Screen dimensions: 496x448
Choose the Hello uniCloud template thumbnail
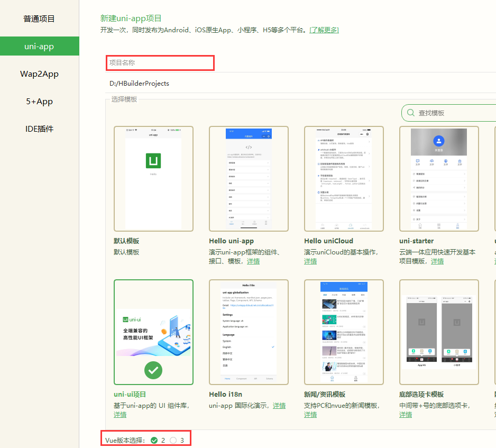pyautogui.click(x=344, y=179)
